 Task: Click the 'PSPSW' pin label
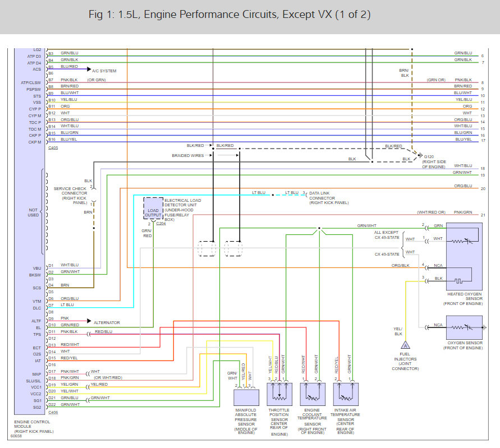[x=34, y=90]
